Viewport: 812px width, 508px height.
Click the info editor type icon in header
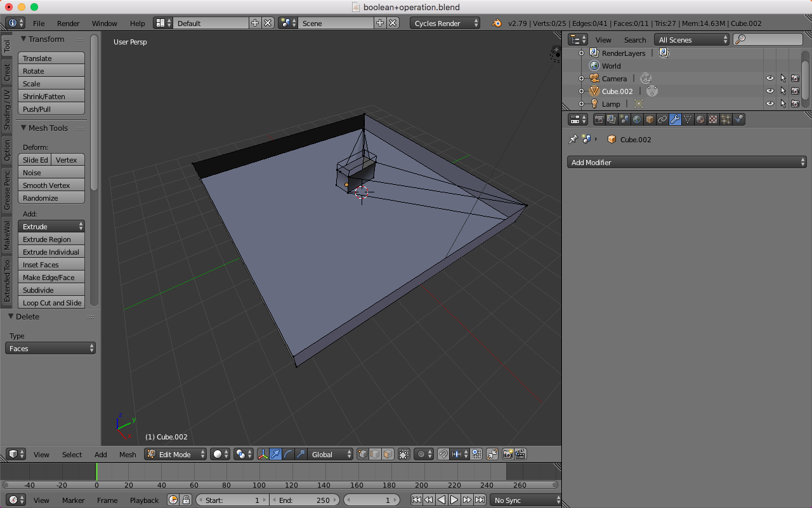15,23
